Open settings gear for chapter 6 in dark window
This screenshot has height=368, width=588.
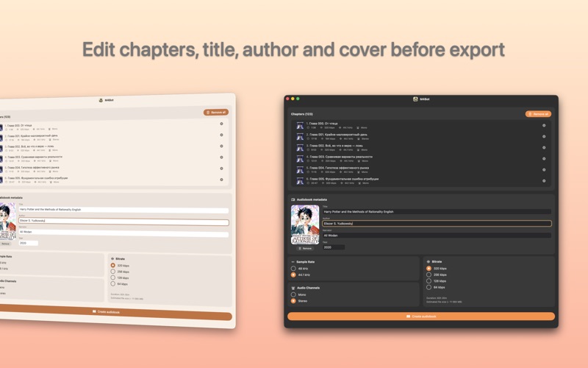point(544,180)
